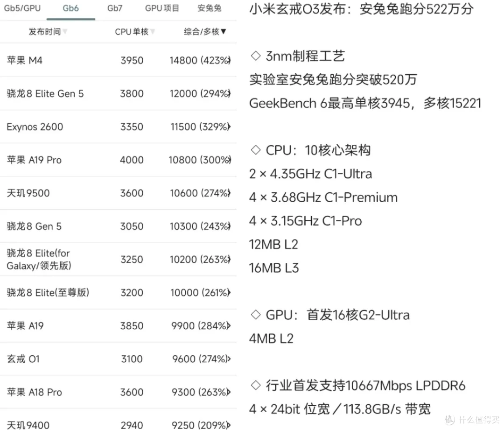Click single-core score 3950
The image size is (504, 430).
132,61
